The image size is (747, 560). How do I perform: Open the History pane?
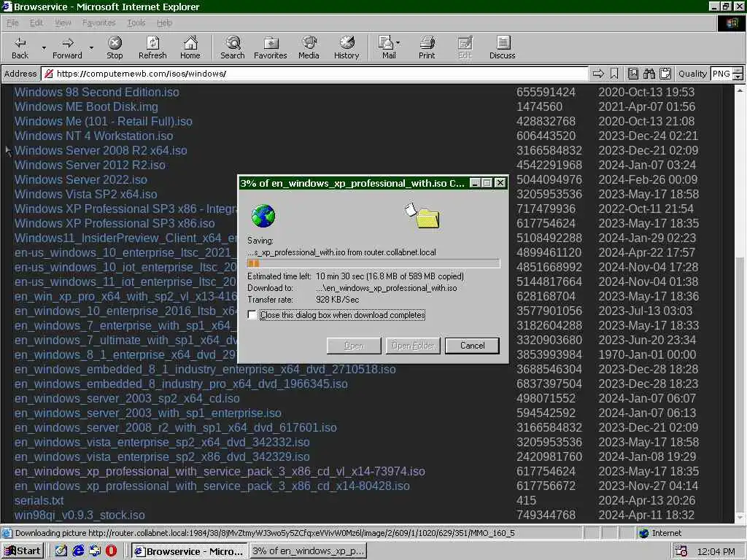tap(347, 47)
